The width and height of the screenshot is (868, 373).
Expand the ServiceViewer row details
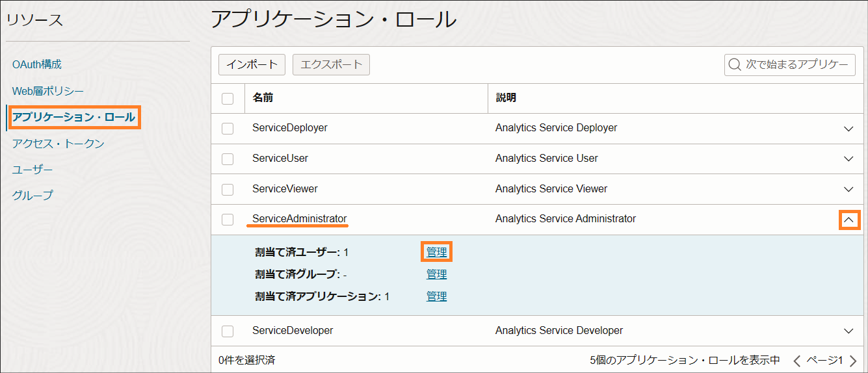[x=848, y=190]
